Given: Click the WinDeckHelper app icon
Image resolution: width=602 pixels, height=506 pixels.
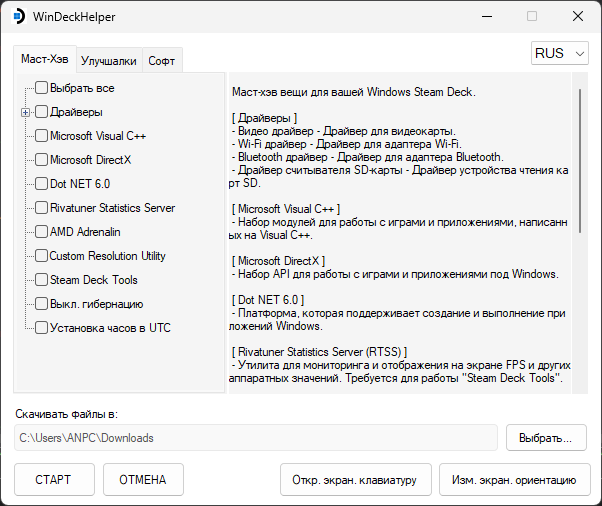Looking at the screenshot, I should (18, 17).
